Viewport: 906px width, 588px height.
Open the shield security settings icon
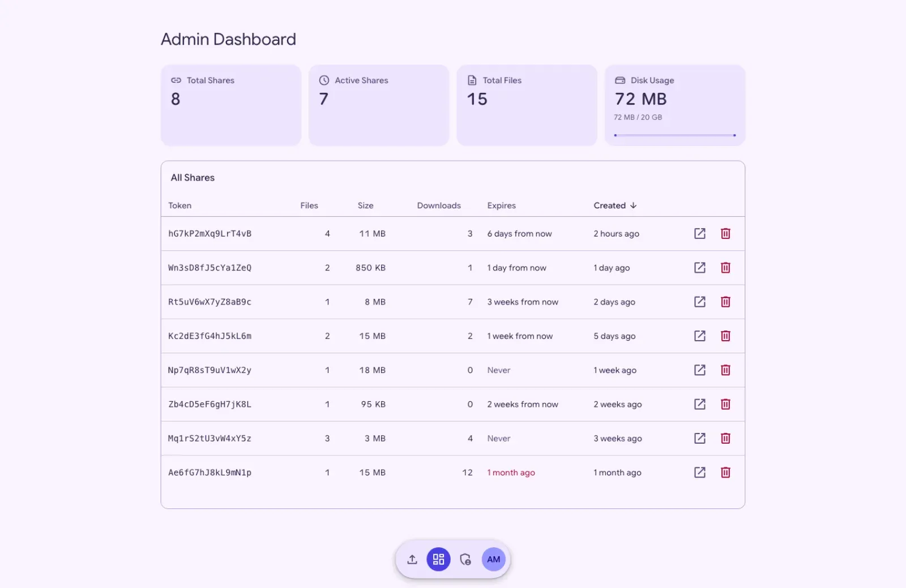click(x=465, y=559)
